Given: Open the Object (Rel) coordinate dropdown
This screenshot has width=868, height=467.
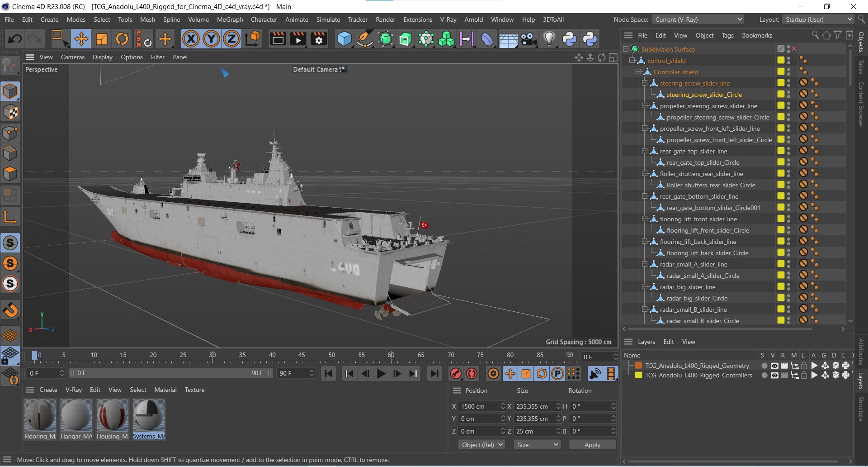Looking at the screenshot, I should (482, 445).
